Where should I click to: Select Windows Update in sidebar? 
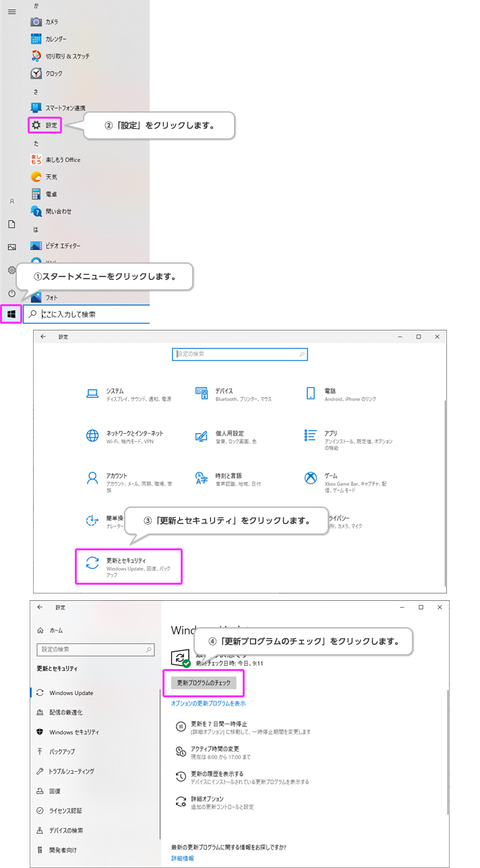click(x=71, y=693)
